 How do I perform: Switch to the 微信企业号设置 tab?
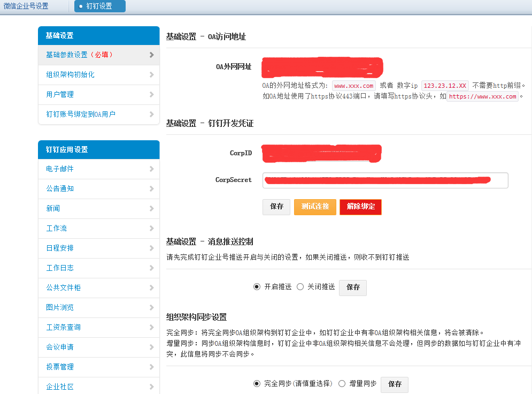(x=26, y=6)
